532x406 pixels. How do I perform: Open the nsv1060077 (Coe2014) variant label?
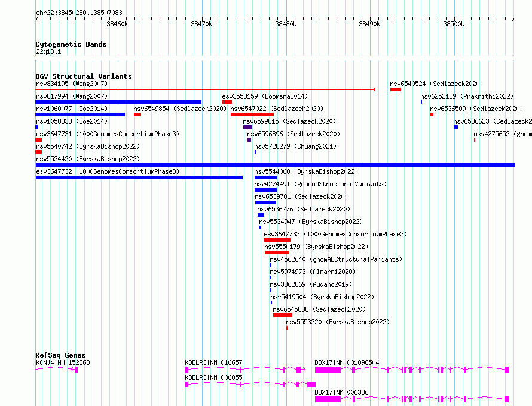72,109
